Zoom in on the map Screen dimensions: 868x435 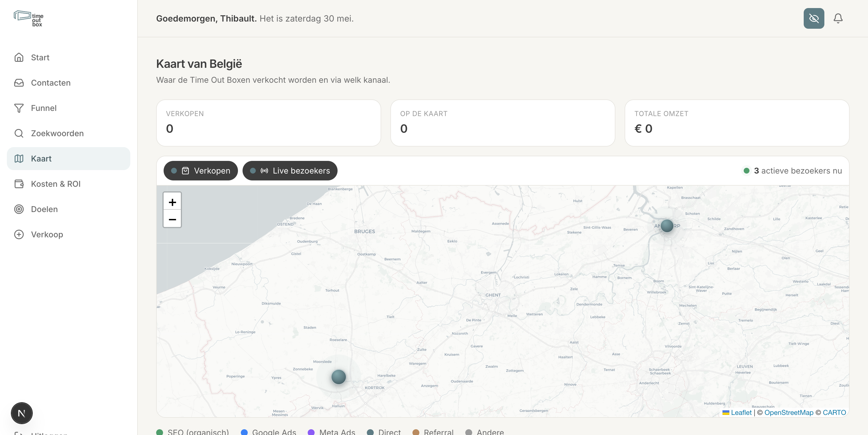coord(172,202)
